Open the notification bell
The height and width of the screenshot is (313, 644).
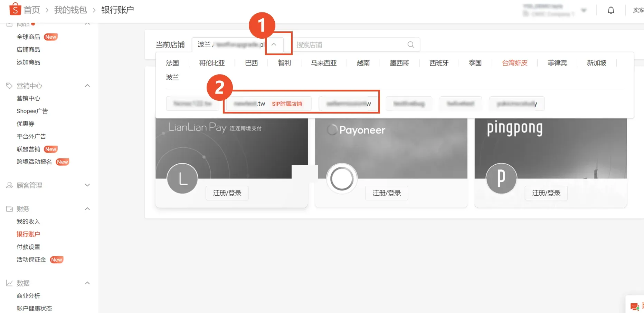pyautogui.click(x=611, y=10)
